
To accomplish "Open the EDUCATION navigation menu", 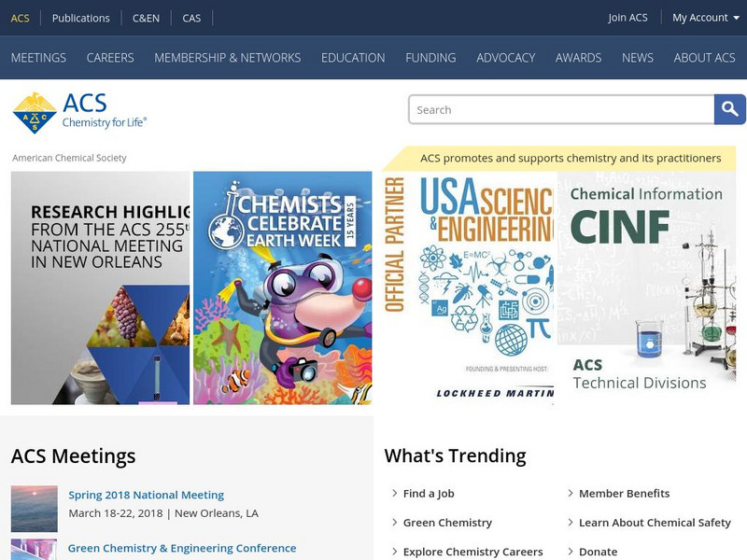I will coord(353,58).
